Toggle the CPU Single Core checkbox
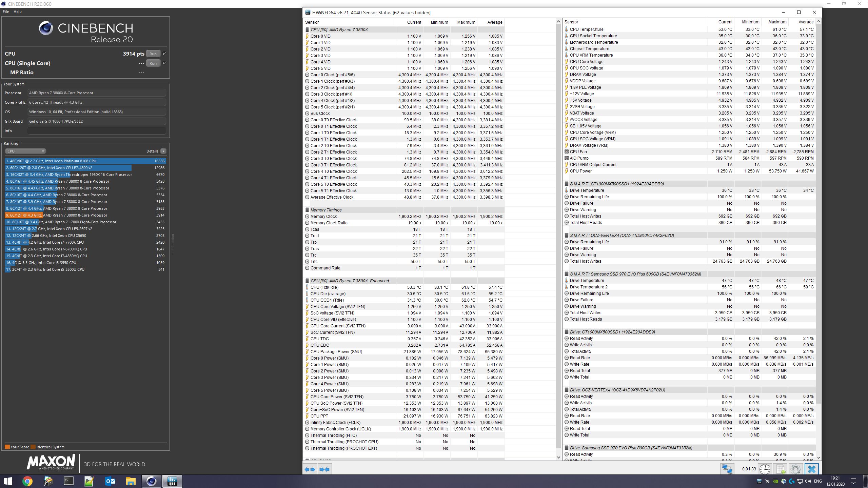868x488 pixels. point(164,63)
